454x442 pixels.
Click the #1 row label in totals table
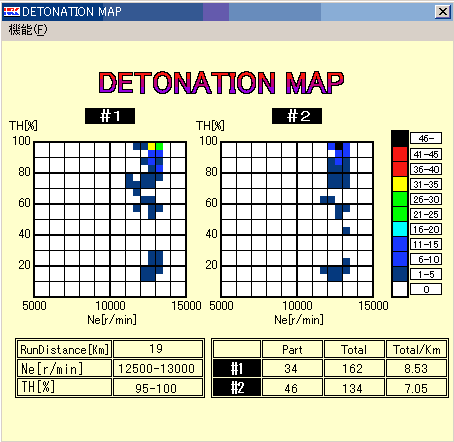coord(237,368)
